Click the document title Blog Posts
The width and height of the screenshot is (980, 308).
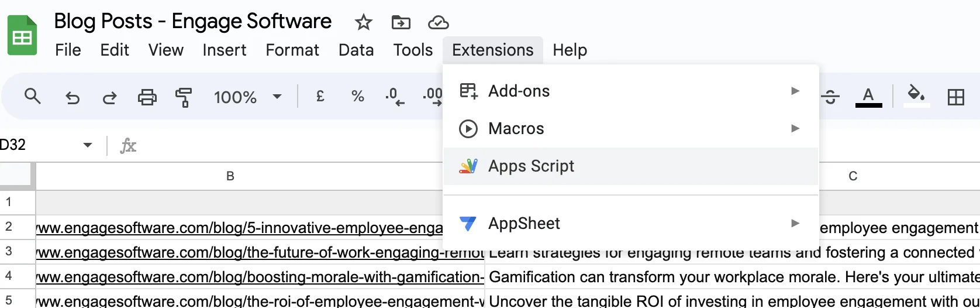pos(193,22)
